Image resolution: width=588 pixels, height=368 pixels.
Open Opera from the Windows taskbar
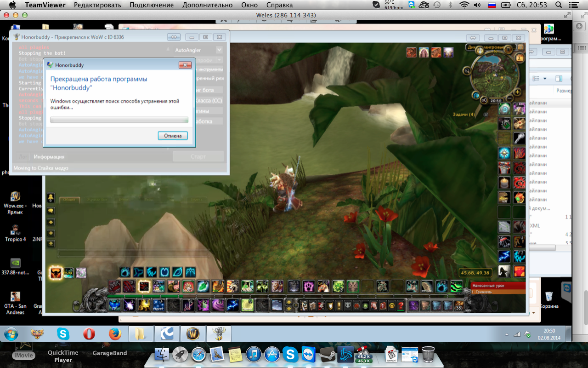(89, 333)
